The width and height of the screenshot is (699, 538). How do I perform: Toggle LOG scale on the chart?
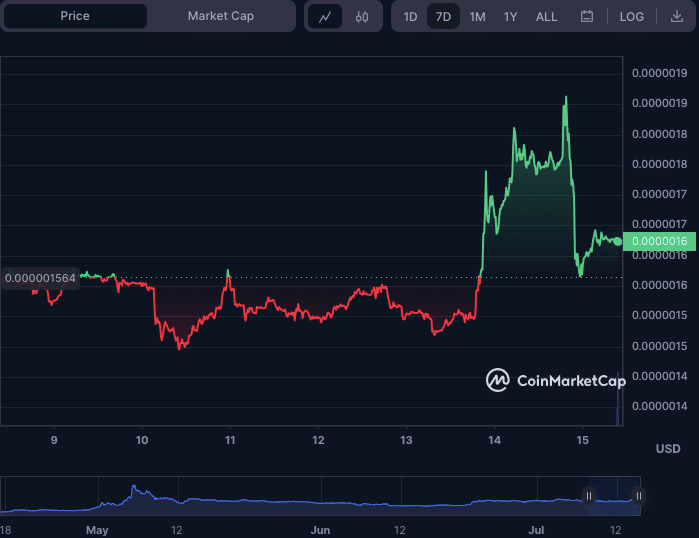632,17
